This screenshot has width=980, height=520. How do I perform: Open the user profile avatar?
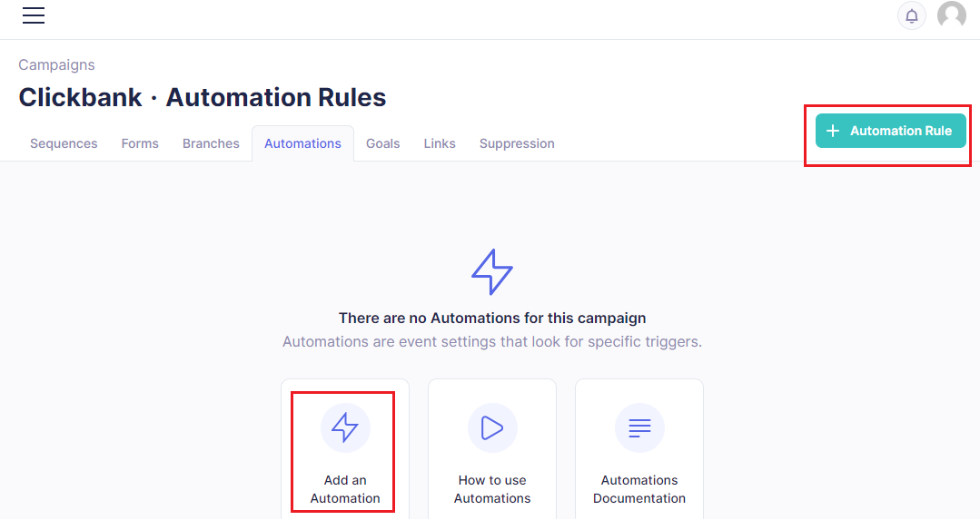951,15
